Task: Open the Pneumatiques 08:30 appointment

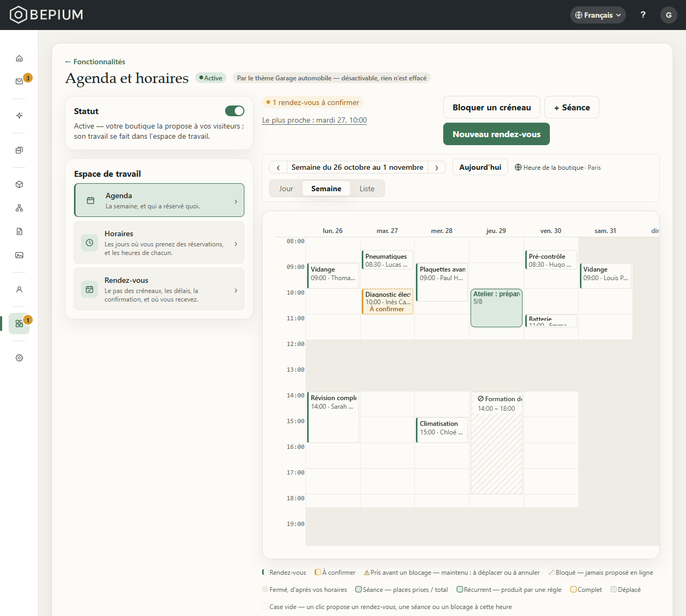Action: click(387, 260)
